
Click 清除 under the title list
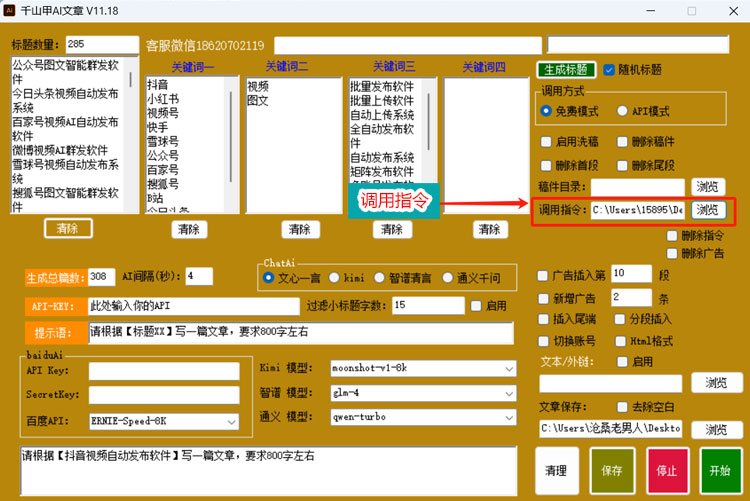pyautogui.click(x=68, y=228)
